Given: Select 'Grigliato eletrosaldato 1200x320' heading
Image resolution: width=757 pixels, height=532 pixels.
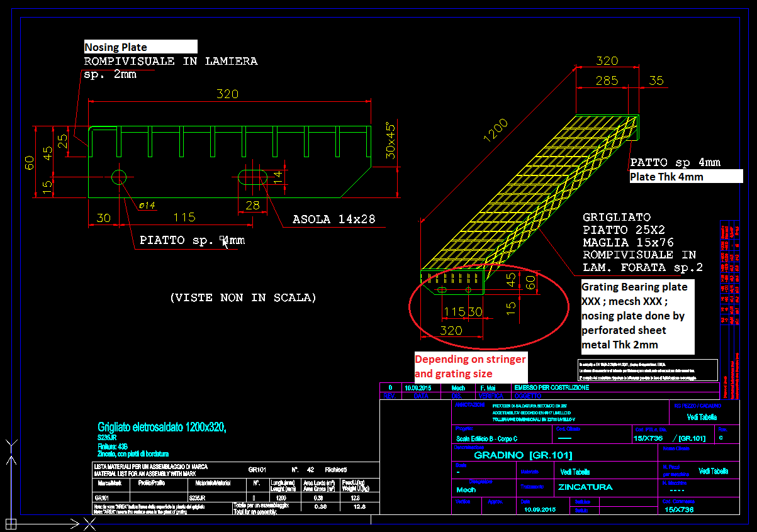Looking at the screenshot, I should click(x=161, y=427).
